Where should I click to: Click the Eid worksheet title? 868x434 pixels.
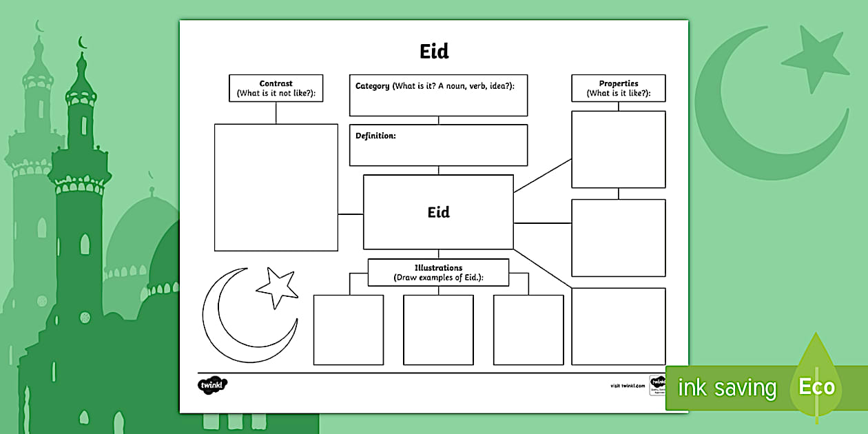[x=434, y=51]
